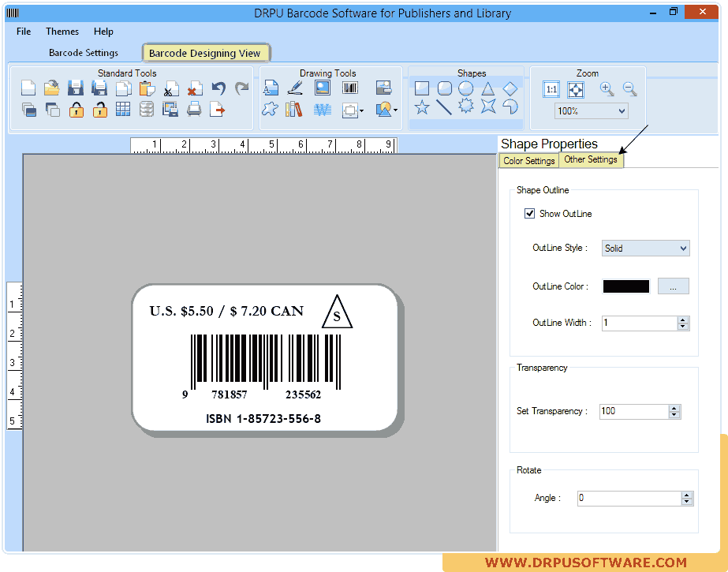The image size is (728, 572).
Task: Cut selection with the scissors icon
Action: 171,88
